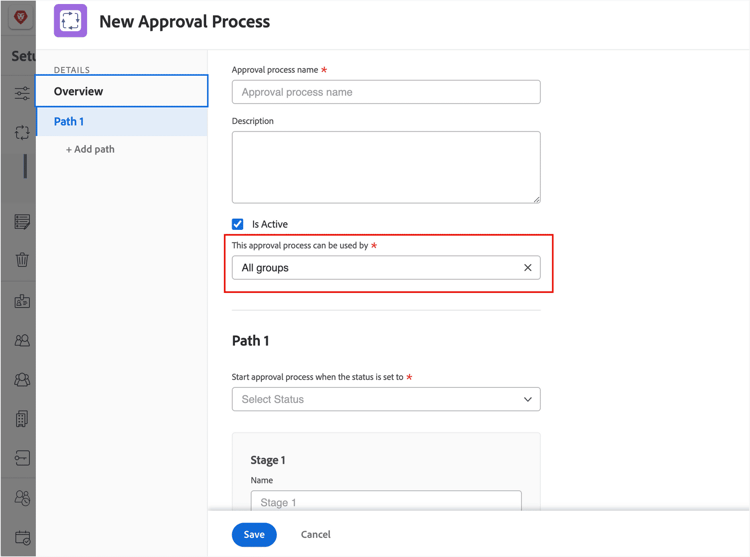Click the purple approval process header icon
The image size is (750, 557).
click(x=71, y=21)
